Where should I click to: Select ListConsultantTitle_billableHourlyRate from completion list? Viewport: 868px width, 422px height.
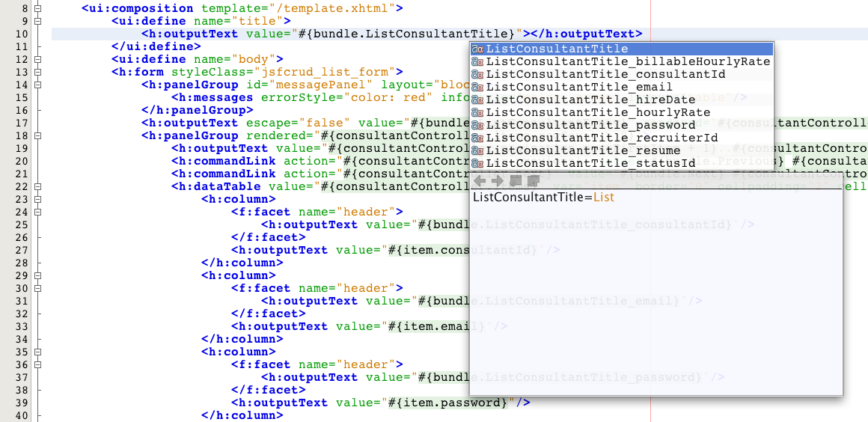tap(628, 62)
